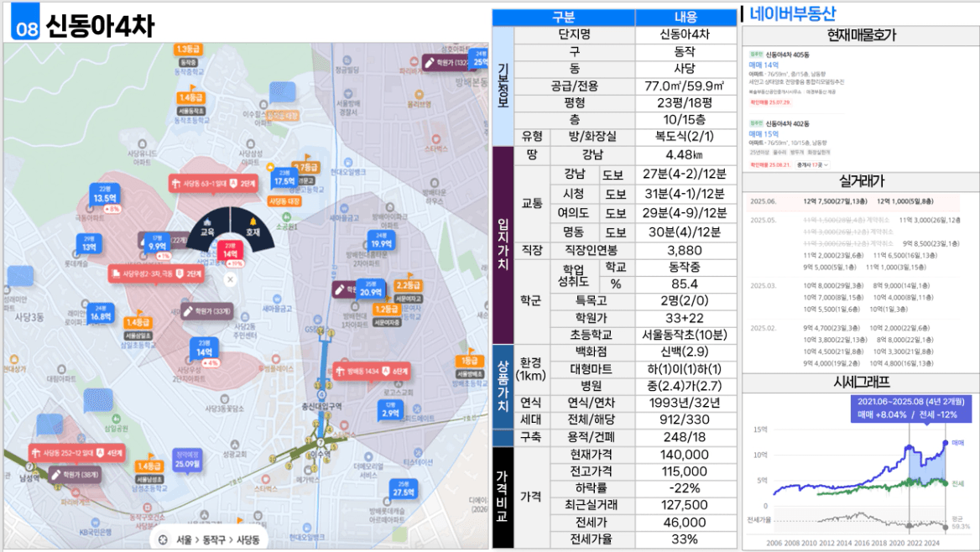Open the 매매 15억 listing price link
Image resolution: width=980 pixels, height=552 pixels.
764,133
